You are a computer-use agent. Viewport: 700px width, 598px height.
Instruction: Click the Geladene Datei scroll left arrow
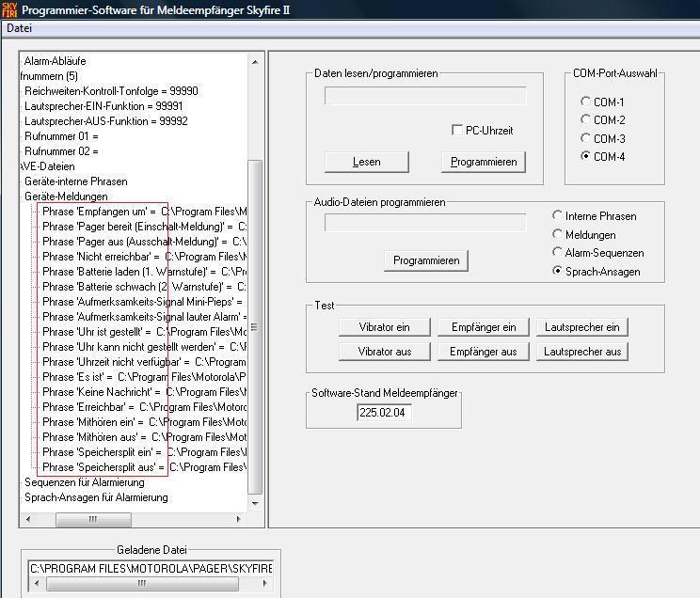[37, 583]
